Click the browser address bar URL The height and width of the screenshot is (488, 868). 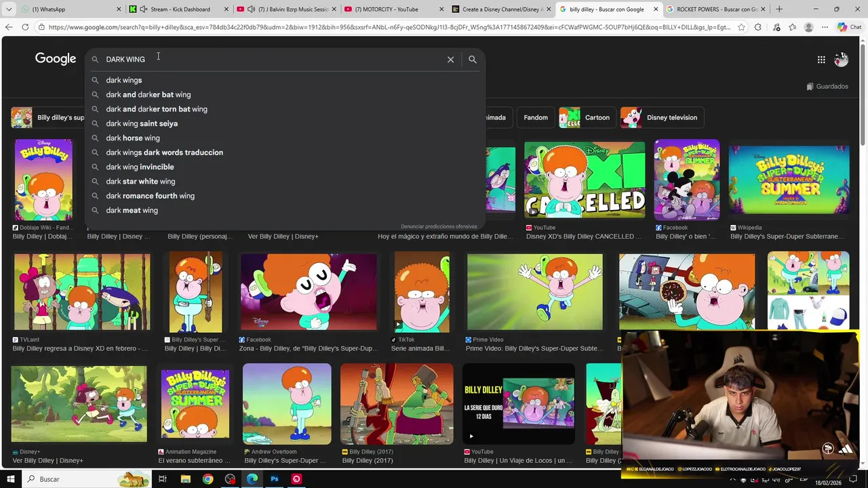[x=389, y=27]
